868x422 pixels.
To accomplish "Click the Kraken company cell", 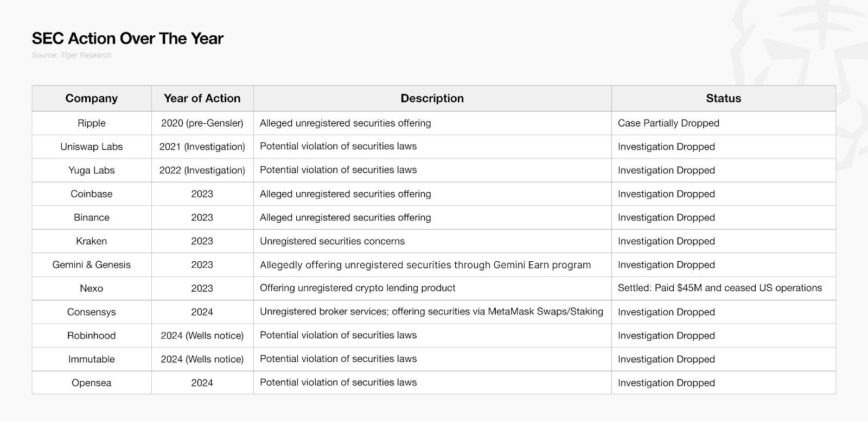I will click(92, 241).
